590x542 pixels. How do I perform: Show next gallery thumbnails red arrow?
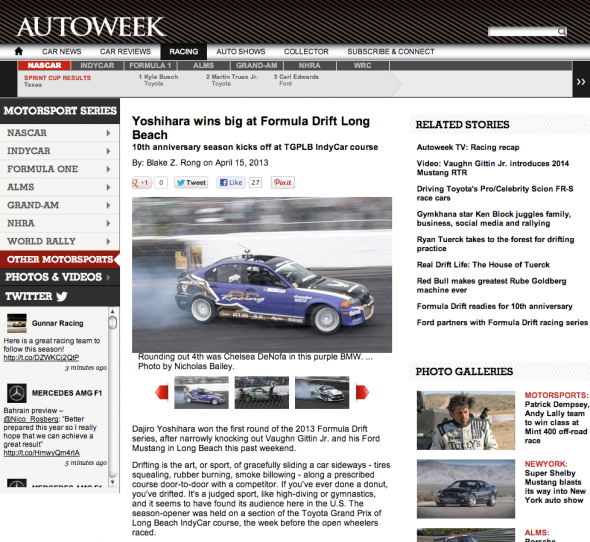tap(362, 392)
